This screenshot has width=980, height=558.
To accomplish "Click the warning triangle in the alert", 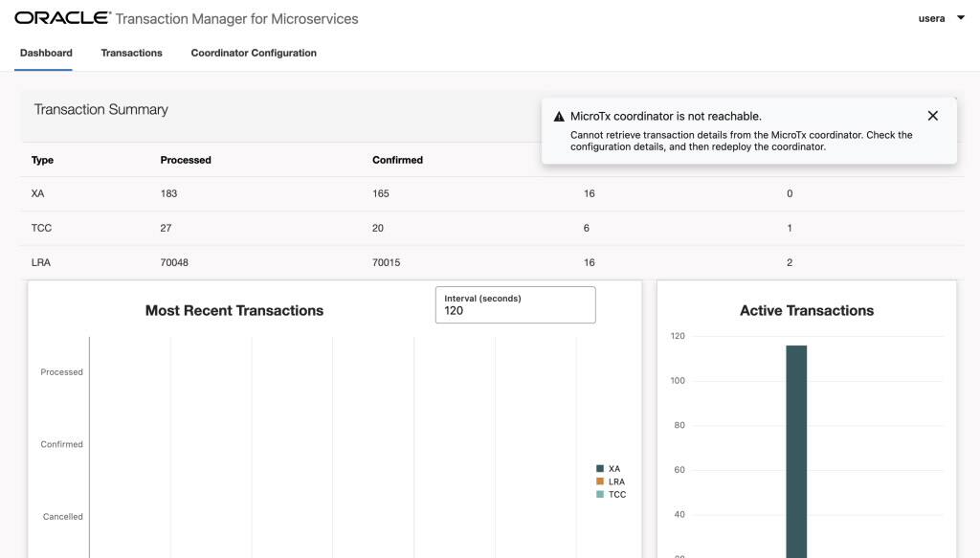I will point(559,115).
